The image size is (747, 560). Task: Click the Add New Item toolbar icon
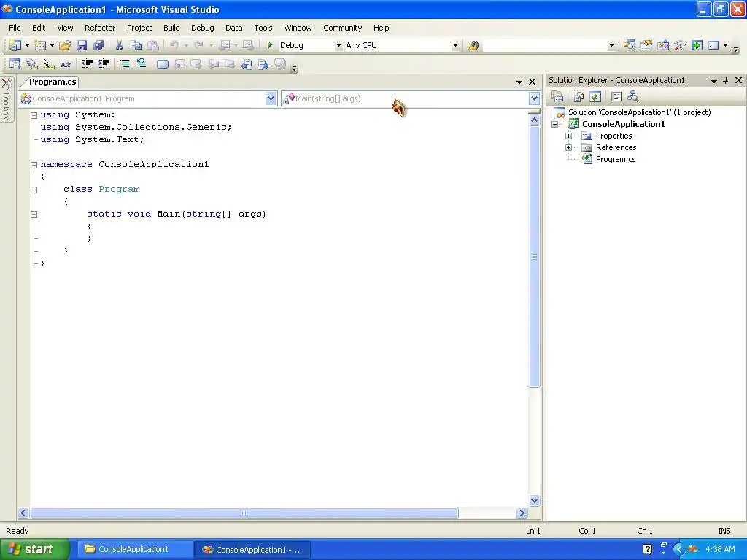[x=40, y=46]
